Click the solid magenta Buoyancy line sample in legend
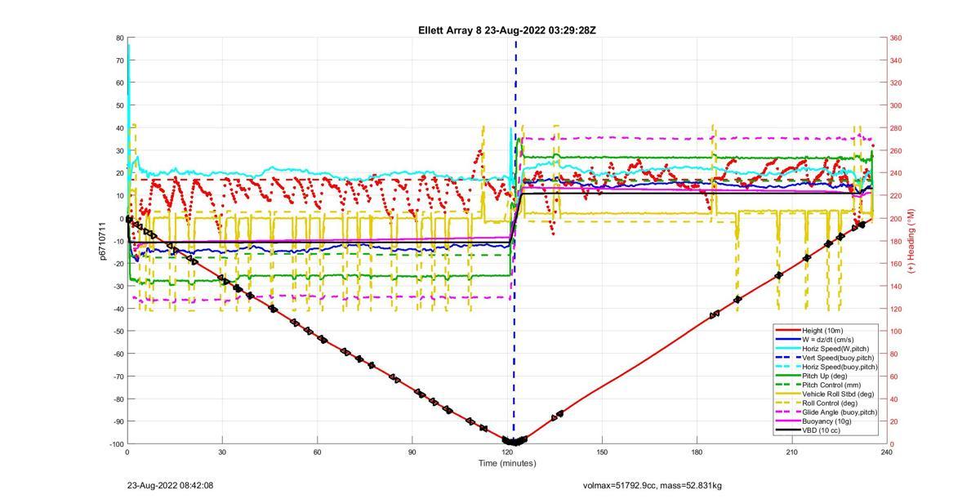This screenshot has width=980, height=499. [788, 421]
